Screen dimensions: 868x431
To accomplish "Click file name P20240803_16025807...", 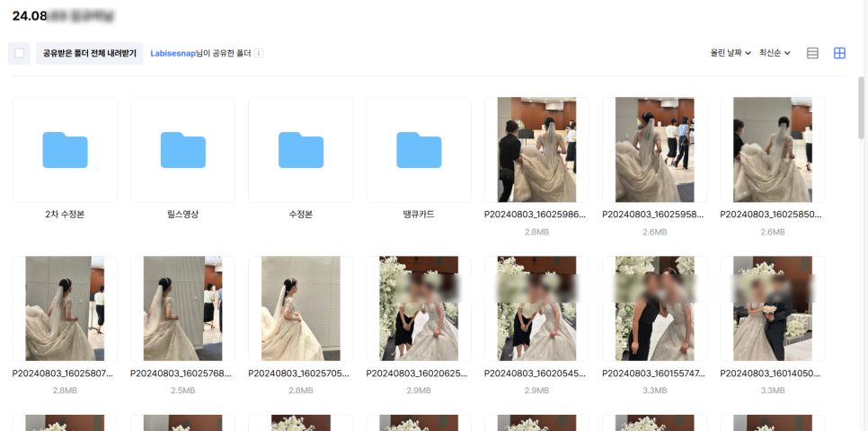I will (x=65, y=374).
